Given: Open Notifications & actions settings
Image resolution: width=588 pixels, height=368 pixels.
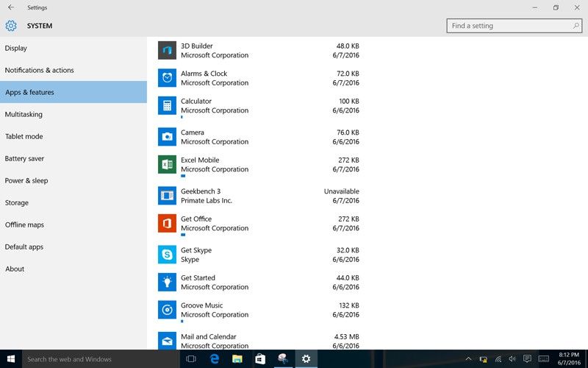Looking at the screenshot, I should (x=73, y=70).
